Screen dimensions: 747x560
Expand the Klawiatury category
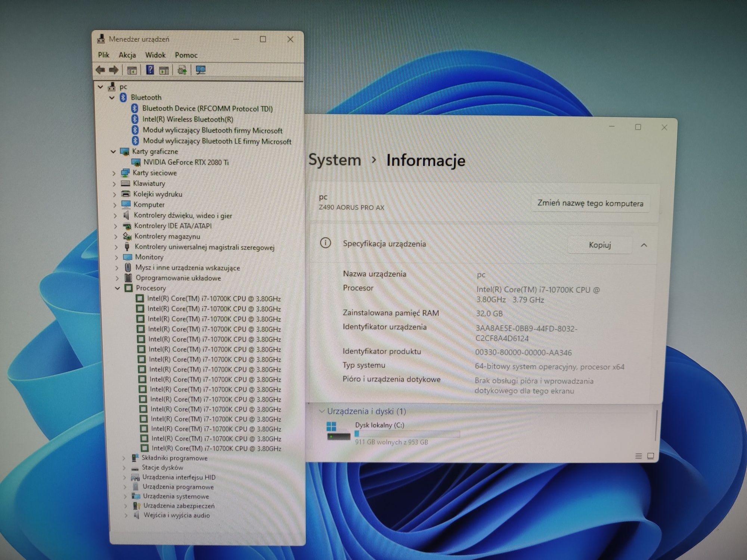click(x=114, y=184)
